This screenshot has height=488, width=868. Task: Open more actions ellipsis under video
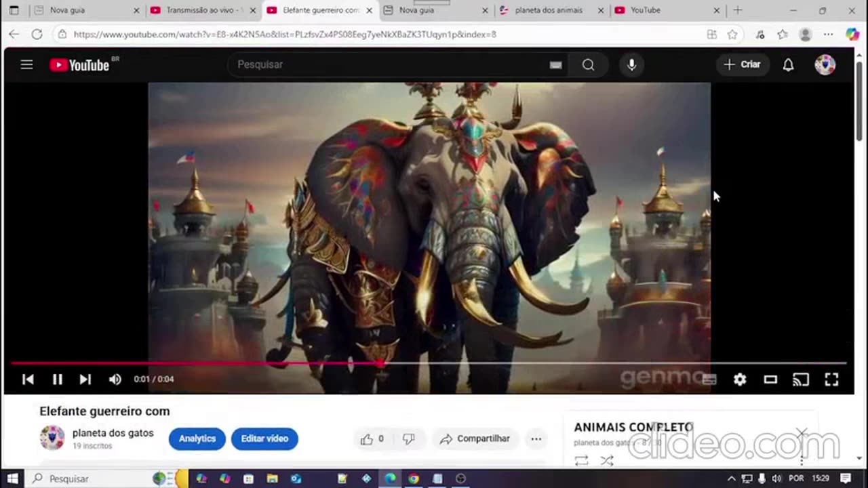[536, 439]
